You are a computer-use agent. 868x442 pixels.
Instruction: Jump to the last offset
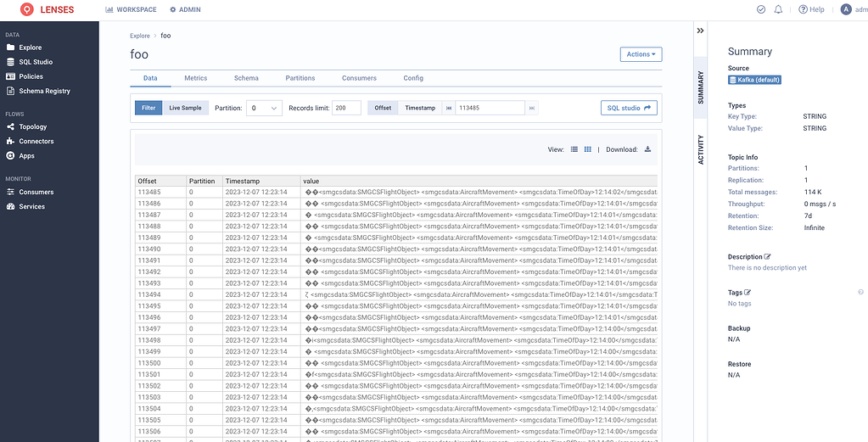(532, 108)
